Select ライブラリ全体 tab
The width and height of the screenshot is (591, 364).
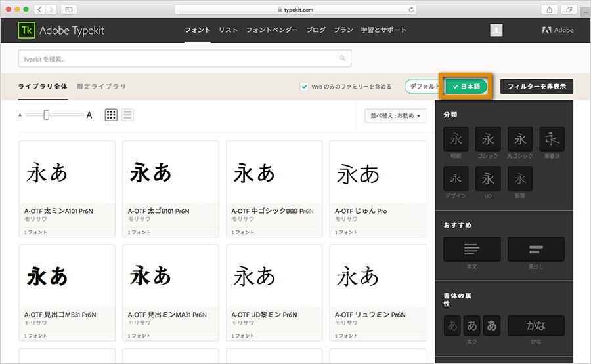point(43,86)
